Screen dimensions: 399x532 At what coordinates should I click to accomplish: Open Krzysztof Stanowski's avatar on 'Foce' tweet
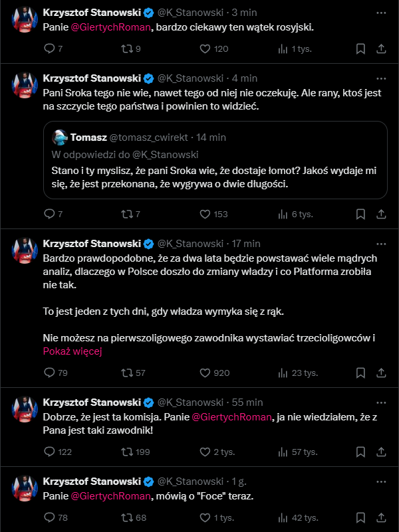coord(25,488)
